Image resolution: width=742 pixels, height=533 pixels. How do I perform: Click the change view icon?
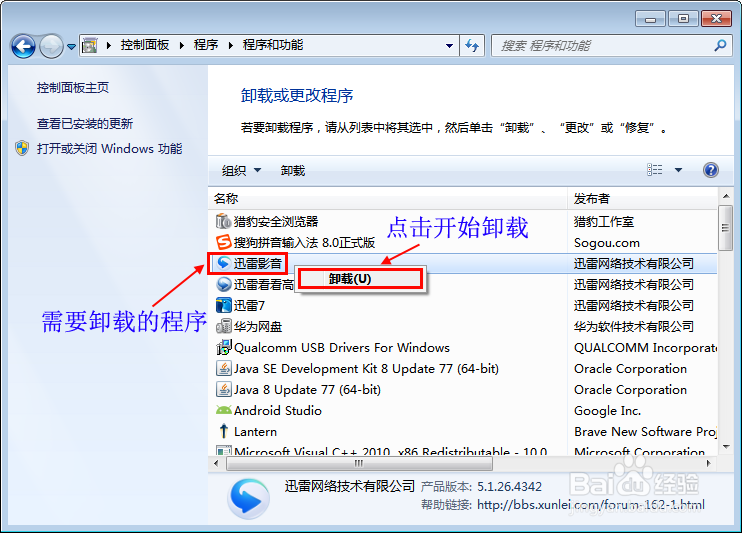654,169
